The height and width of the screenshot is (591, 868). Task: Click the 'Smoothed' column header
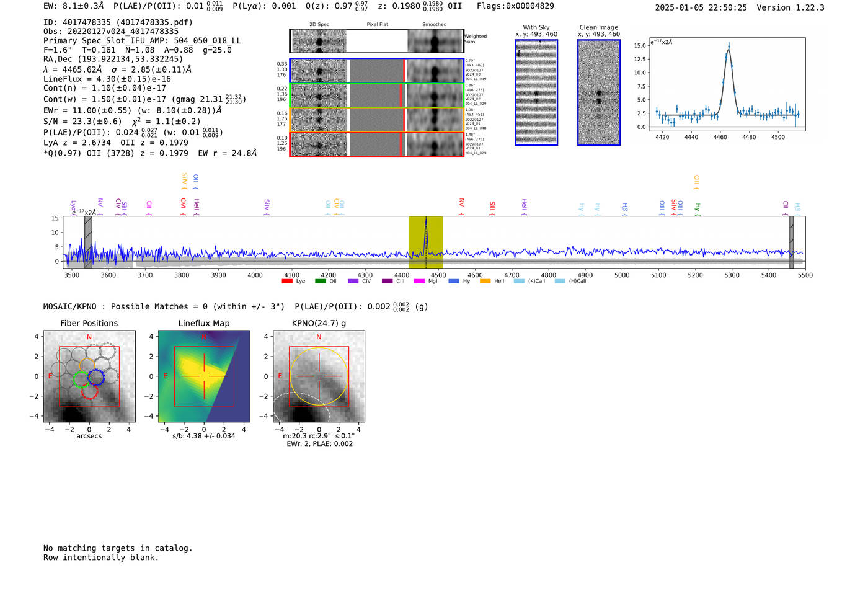[435, 25]
